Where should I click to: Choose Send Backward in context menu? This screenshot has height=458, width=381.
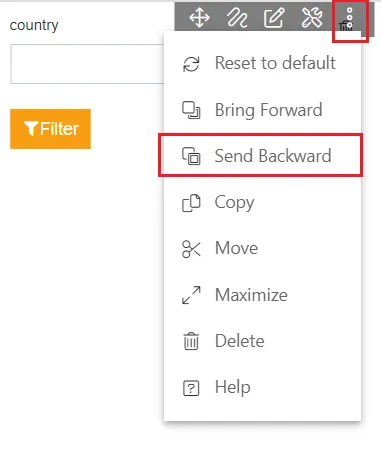262,156
